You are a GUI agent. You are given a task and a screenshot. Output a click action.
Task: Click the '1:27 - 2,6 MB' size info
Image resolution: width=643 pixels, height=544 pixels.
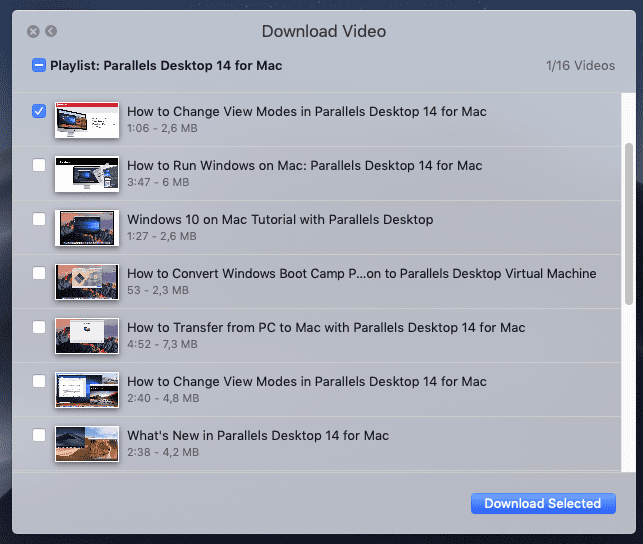(x=162, y=236)
